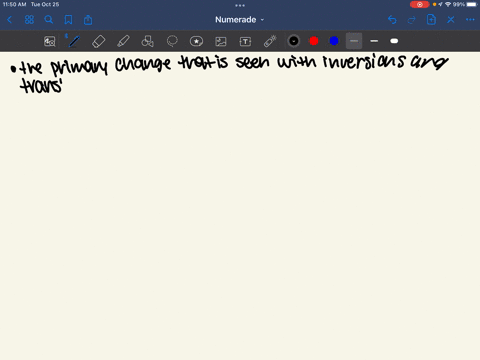Select the Text box tool

pos(245,41)
